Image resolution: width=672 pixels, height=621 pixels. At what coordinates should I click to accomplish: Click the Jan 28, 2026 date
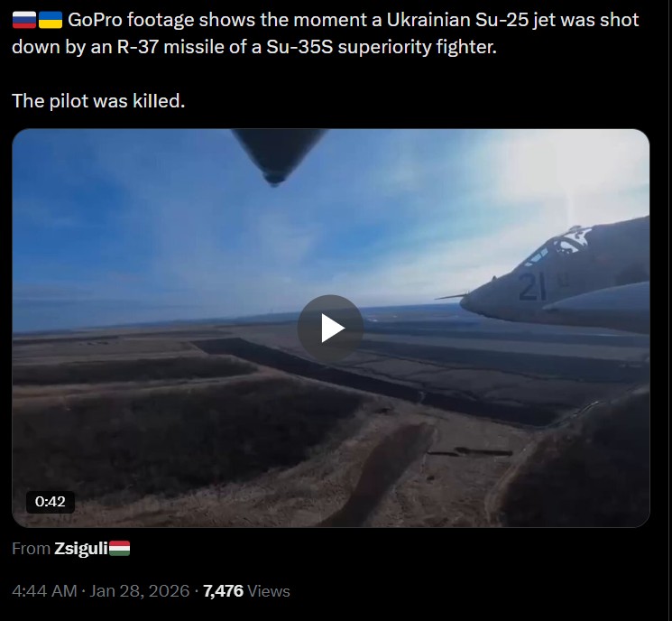click(x=139, y=591)
